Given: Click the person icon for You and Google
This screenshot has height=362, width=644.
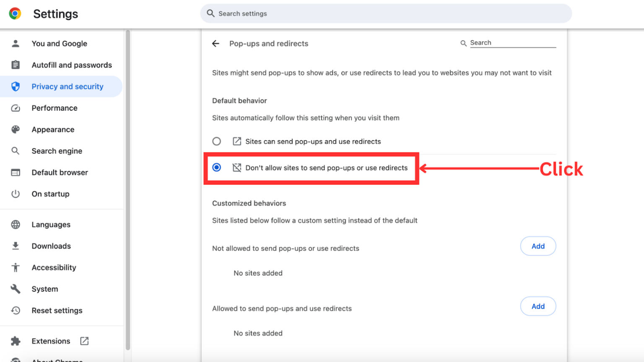Looking at the screenshot, I should 16,44.
